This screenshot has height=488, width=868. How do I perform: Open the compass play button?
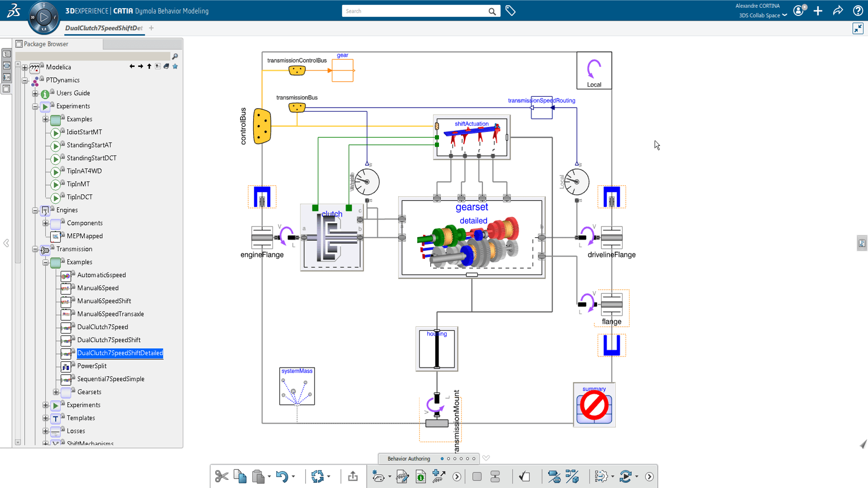[x=44, y=18]
